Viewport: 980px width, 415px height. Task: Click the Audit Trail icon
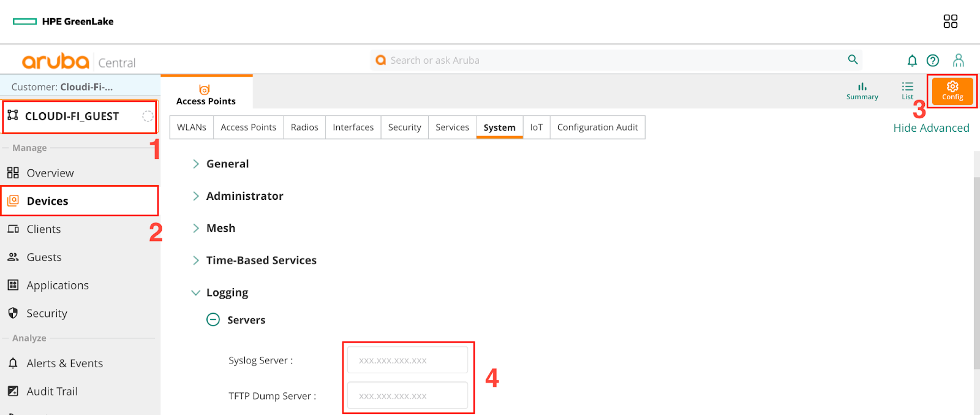(13, 391)
